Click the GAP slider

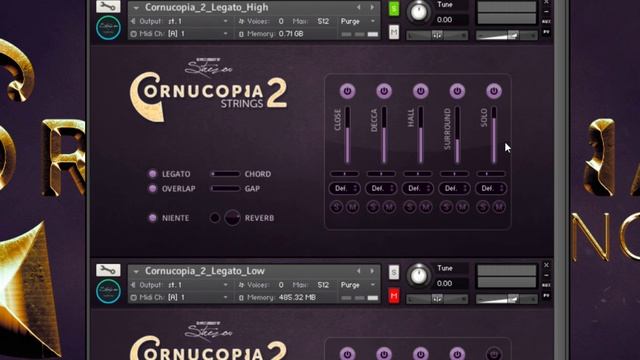coord(225,189)
